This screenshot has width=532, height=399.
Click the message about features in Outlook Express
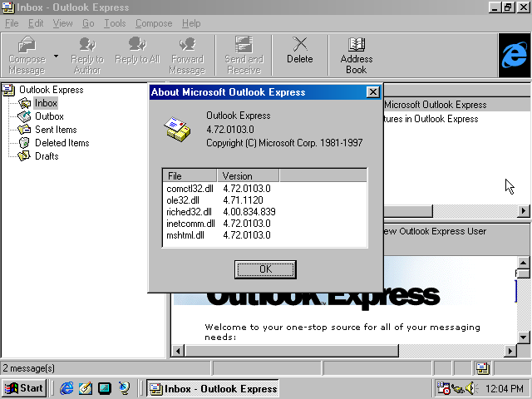tap(457, 119)
